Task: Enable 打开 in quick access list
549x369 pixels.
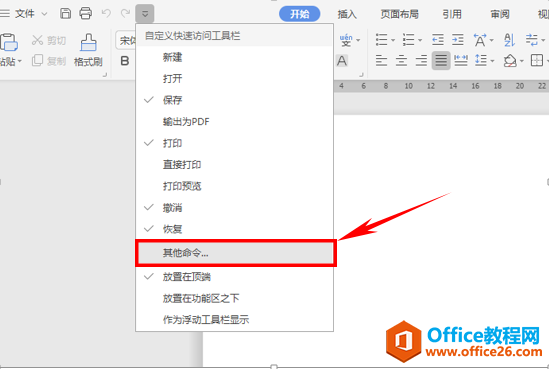Action: (234, 78)
